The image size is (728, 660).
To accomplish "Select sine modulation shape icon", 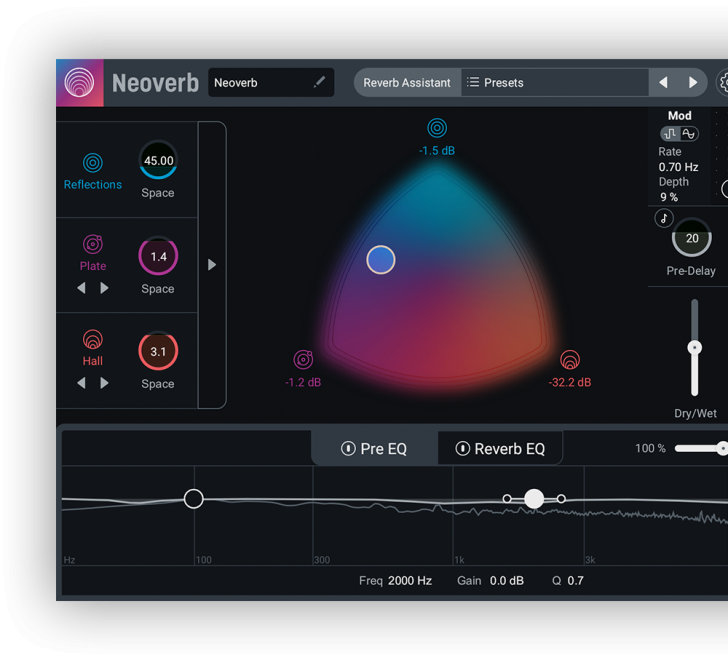I will click(x=689, y=134).
